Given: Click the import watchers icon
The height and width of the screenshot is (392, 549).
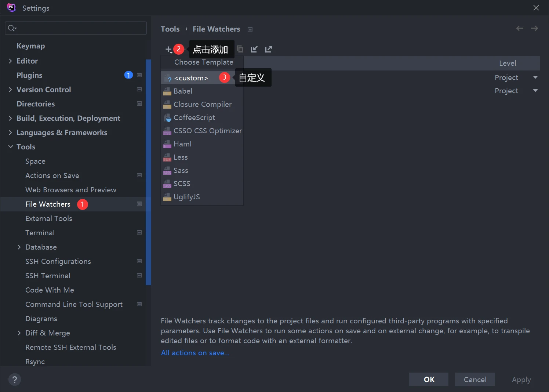Looking at the screenshot, I should (x=254, y=49).
